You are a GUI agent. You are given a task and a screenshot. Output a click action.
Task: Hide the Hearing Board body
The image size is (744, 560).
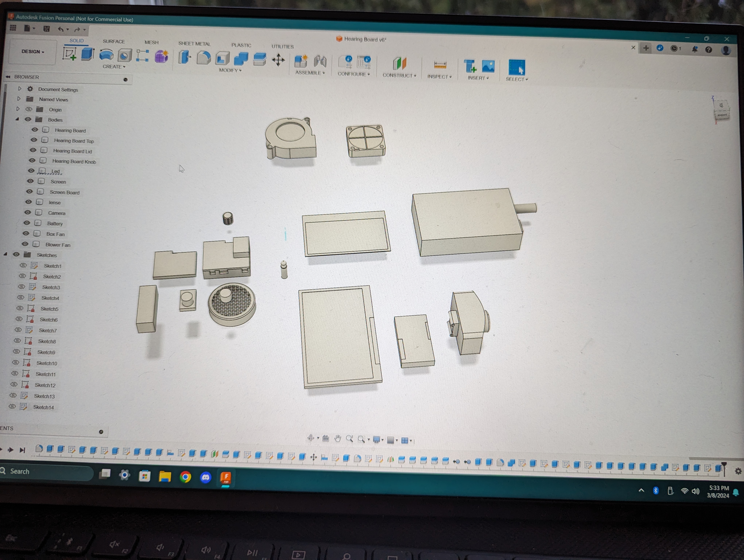point(35,130)
